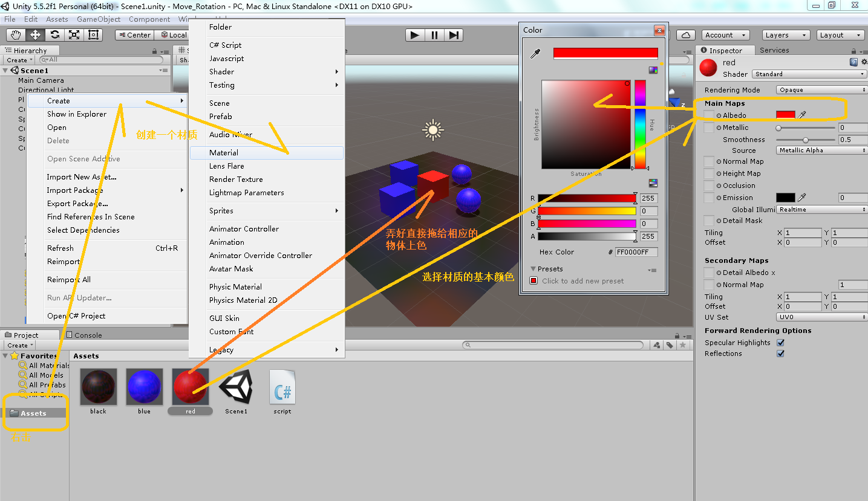The image size is (868, 501).
Task: Click save search star icon
Action: tap(683, 345)
